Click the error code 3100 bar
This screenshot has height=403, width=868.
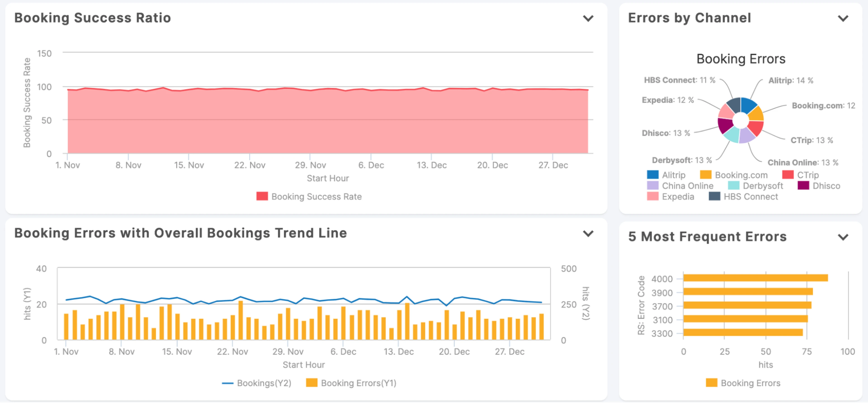(745, 319)
